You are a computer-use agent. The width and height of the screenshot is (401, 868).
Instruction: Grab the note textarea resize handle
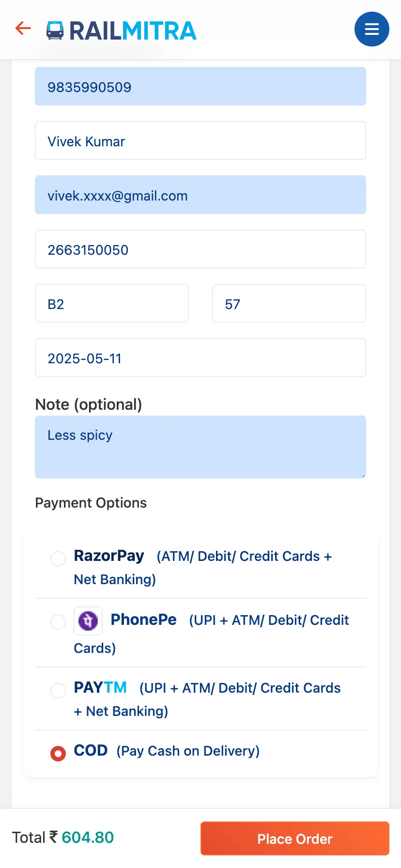[363, 476]
